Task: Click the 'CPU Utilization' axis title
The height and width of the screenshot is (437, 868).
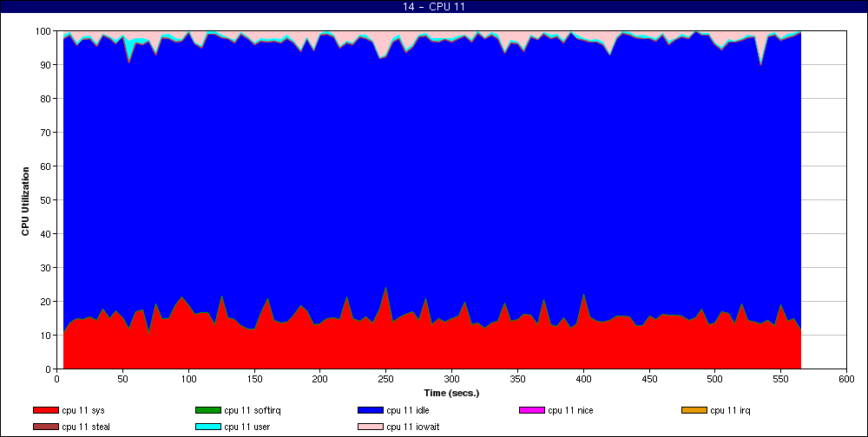Action: click(x=25, y=201)
